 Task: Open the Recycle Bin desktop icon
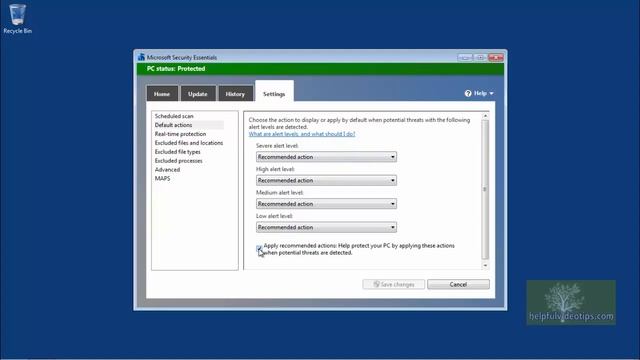pyautogui.click(x=17, y=19)
